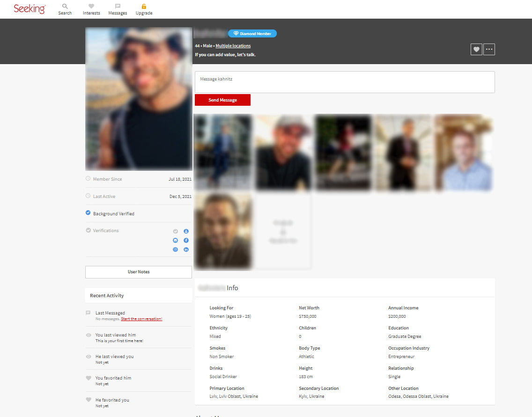This screenshot has height=417, width=532.
Task: Click the Diamond Member badge
Action: point(252,34)
